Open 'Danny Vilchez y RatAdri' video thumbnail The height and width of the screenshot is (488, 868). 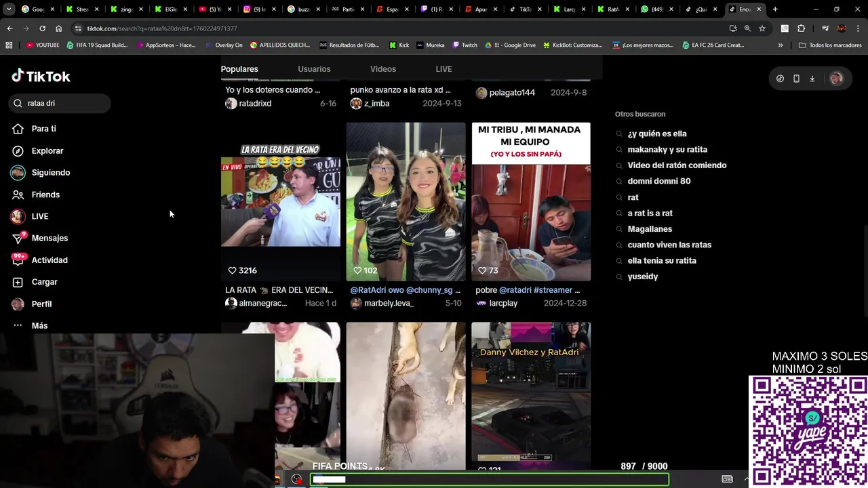point(531,396)
